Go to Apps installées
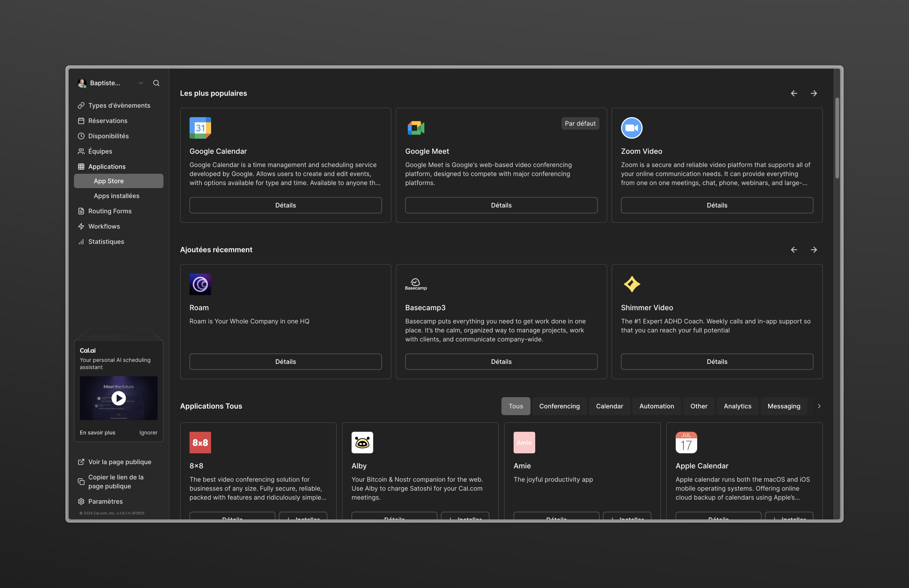The width and height of the screenshot is (909, 588). click(x=116, y=196)
